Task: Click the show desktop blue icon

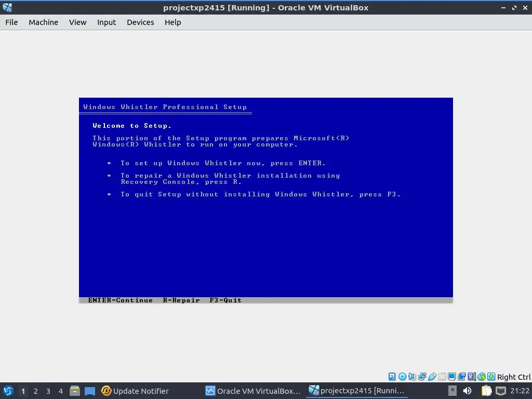Action: [x=90, y=391]
